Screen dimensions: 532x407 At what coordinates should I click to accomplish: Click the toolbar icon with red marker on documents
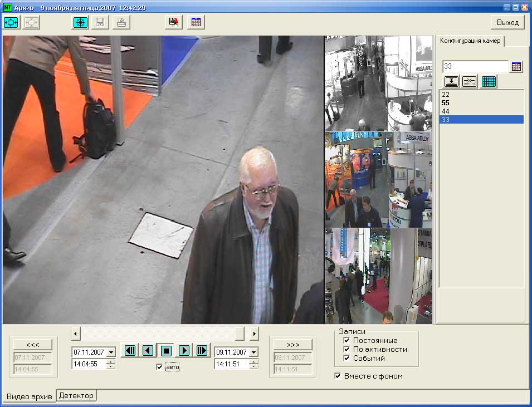174,22
